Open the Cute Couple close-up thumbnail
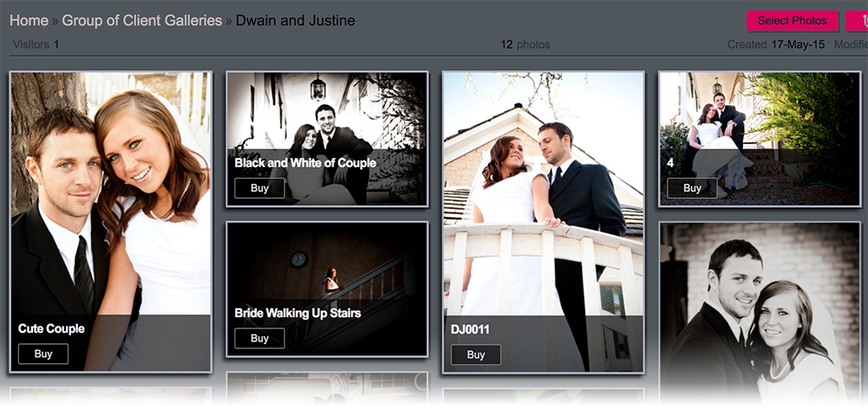 (111, 222)
